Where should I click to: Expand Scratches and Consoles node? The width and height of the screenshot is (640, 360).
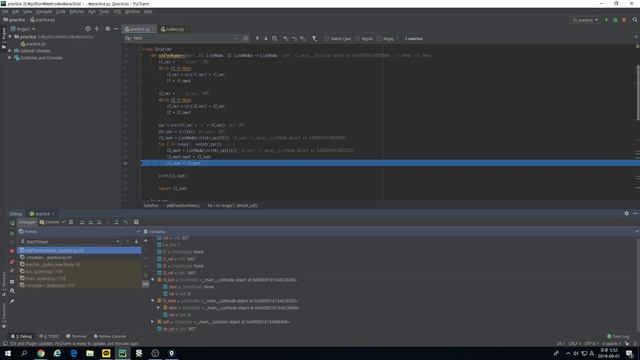pyautogui.click(x=10, y=58)
